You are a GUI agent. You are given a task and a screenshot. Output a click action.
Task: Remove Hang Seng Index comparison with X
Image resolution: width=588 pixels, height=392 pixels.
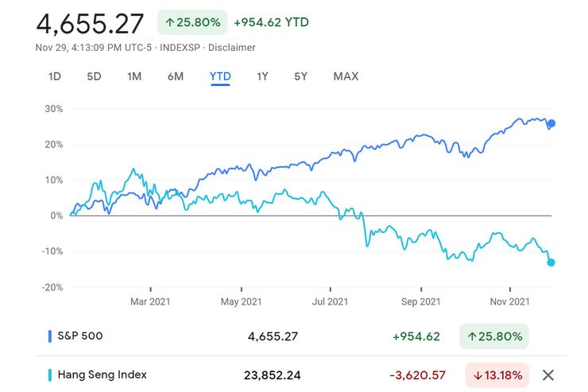pyautogui.click(x=547, y=375)
